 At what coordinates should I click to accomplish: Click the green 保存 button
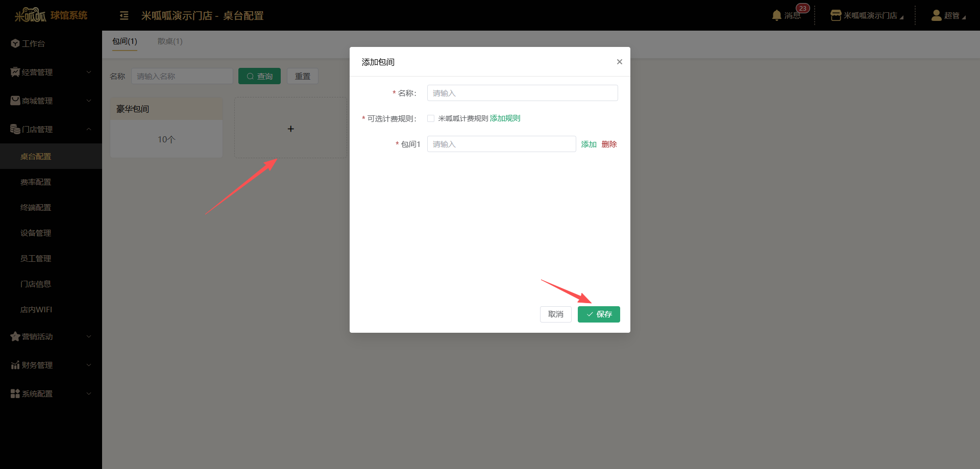599,314
